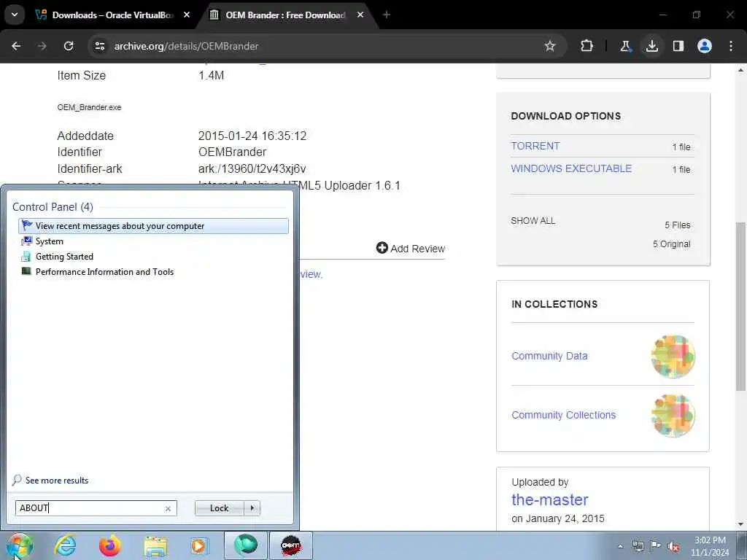The height and width of the screenshot is (560, 747).
Task: Switch to the OEM Brander taskbar app
Action: [291, 545]
